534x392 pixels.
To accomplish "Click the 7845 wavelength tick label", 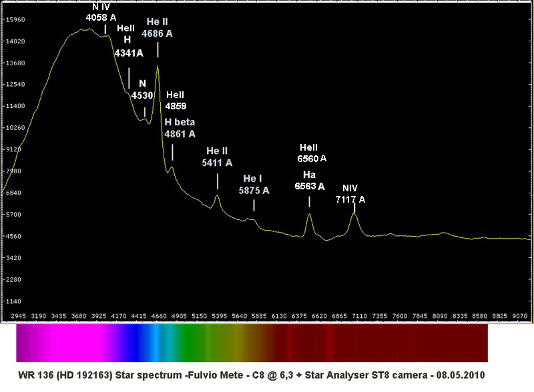I will (420, 316).
